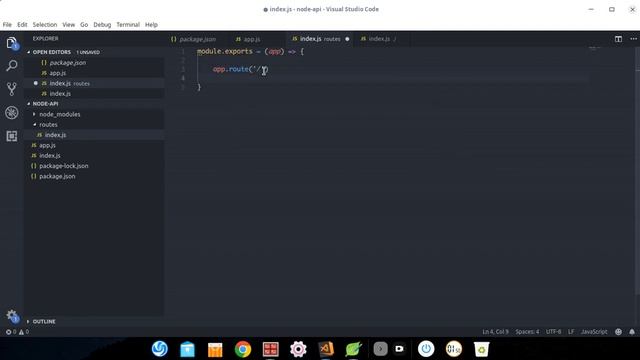Click the app.route code line
Viewport: 640px width, 360px height.
pyautogui.click(x=240, y=69)
